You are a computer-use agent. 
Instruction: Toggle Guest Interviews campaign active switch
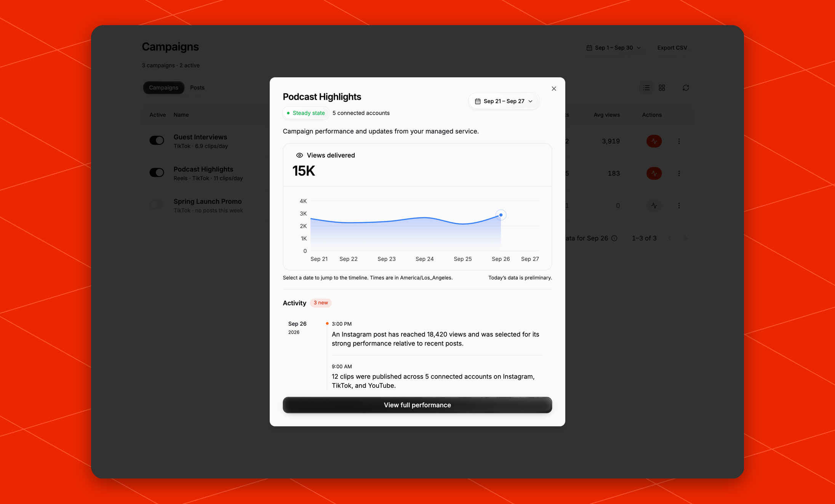pyautogui.click(x=157, y=141)
